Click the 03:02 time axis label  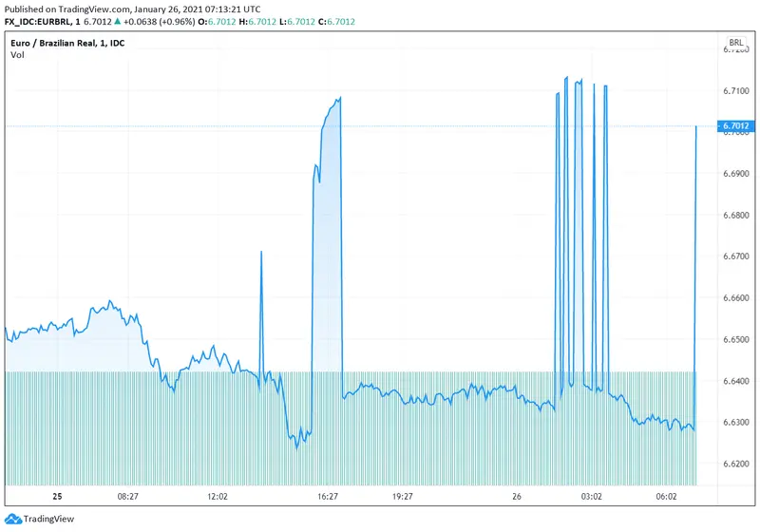[x=593, y=497]
